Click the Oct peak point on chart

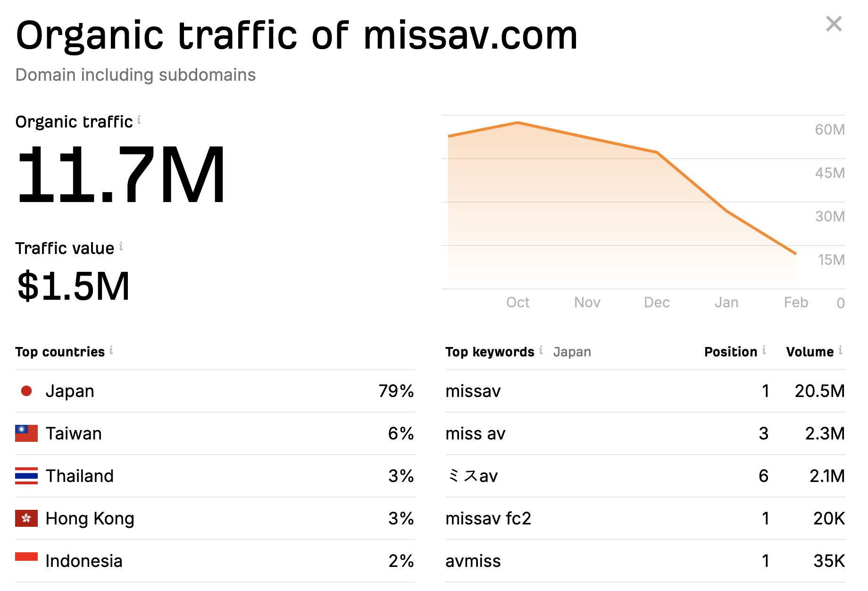point(518,123)
